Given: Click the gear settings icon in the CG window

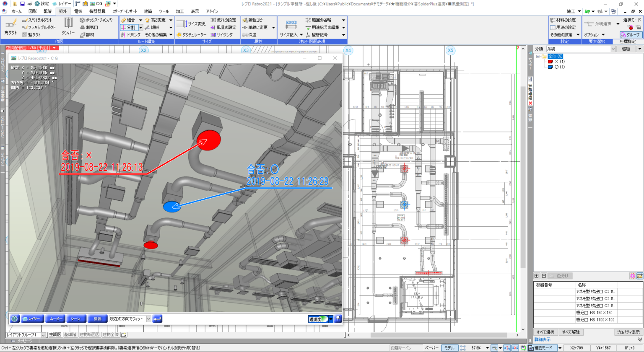Looking at the screenshot, I should (x=15, y=319).
